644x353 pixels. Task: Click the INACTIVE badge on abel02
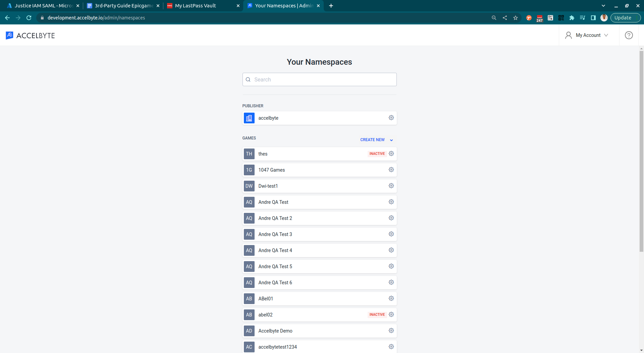(377, 314)
